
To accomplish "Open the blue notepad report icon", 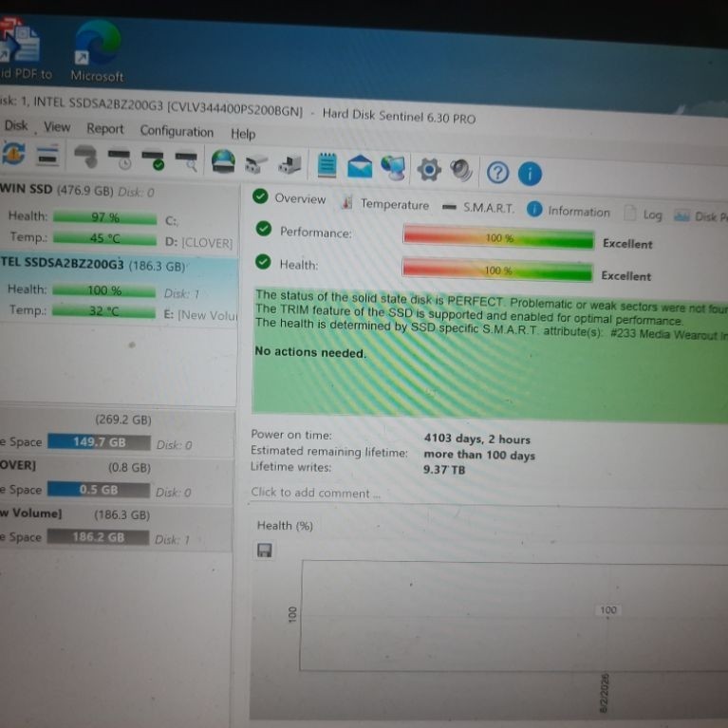I will coord(327,165).
